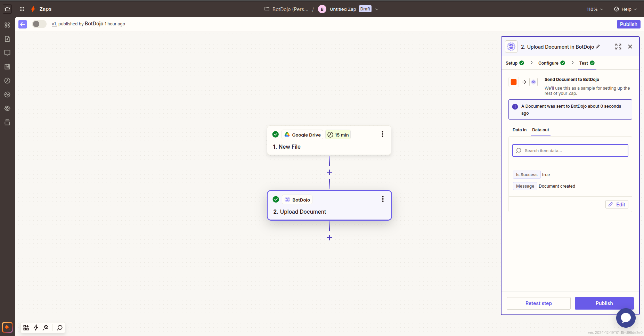Toggle the Zap on/off switch
This screenshot has height=336, width=644.
pyautogui.click(x=39, y=24)
